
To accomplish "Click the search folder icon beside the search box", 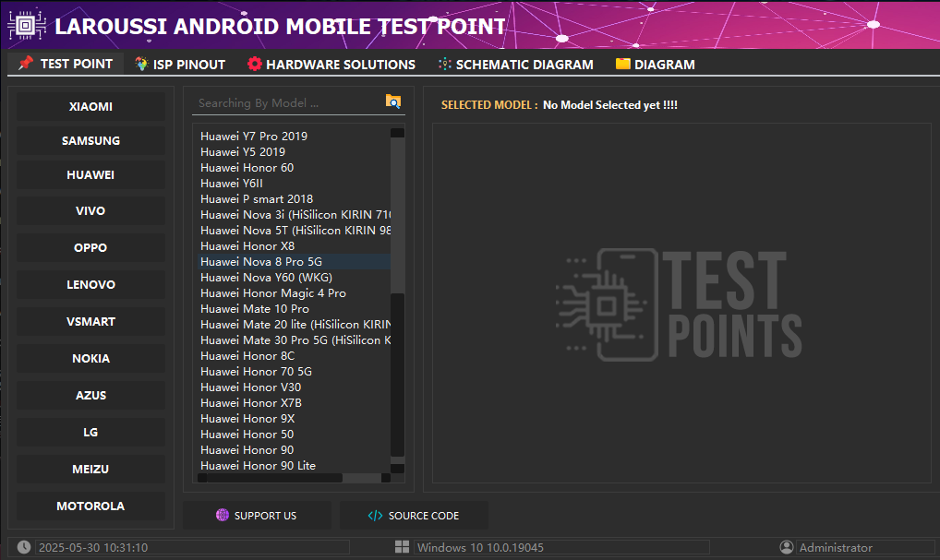I will point(393,102).
